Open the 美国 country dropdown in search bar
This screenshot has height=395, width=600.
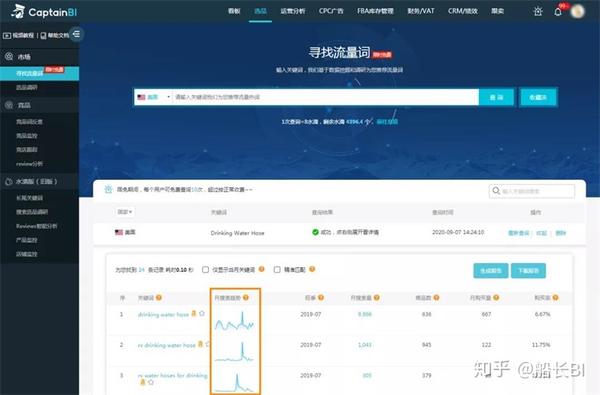point(153,97)
